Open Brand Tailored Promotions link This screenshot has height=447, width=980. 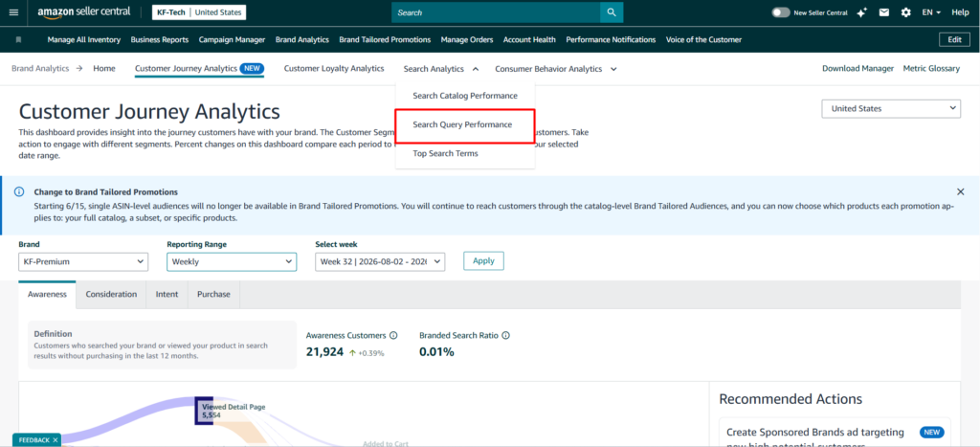pos(385,39)
